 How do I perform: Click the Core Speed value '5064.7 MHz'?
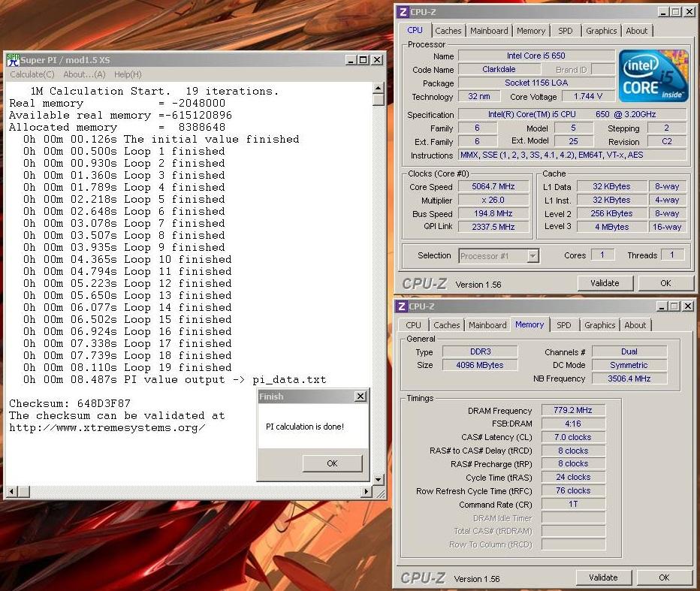tap(493, 186)
